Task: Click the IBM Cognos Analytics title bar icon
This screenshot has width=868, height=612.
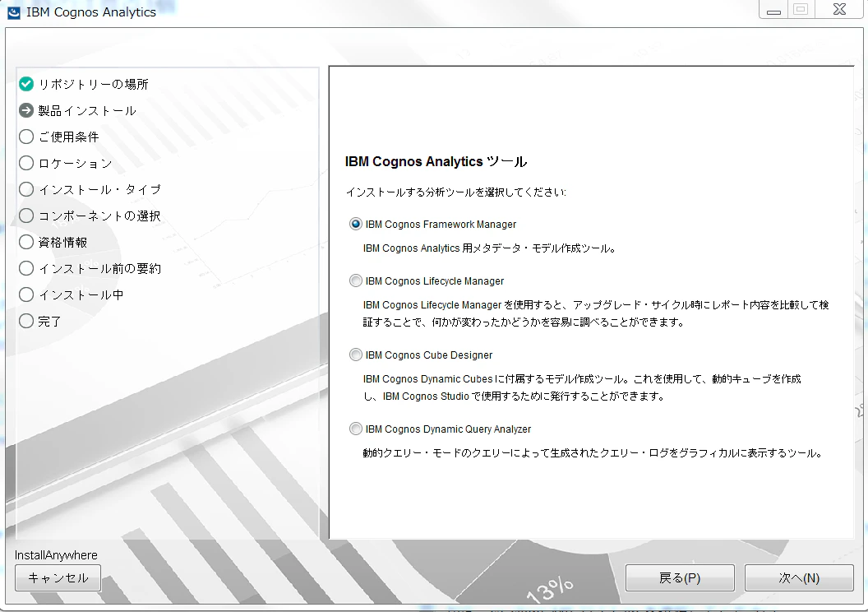Action: pos(13,12)
